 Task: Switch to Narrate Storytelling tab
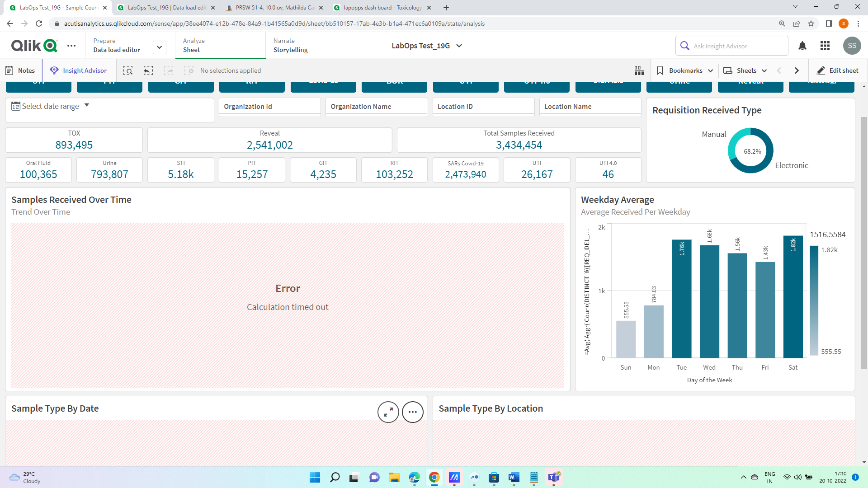coord(290,46)
